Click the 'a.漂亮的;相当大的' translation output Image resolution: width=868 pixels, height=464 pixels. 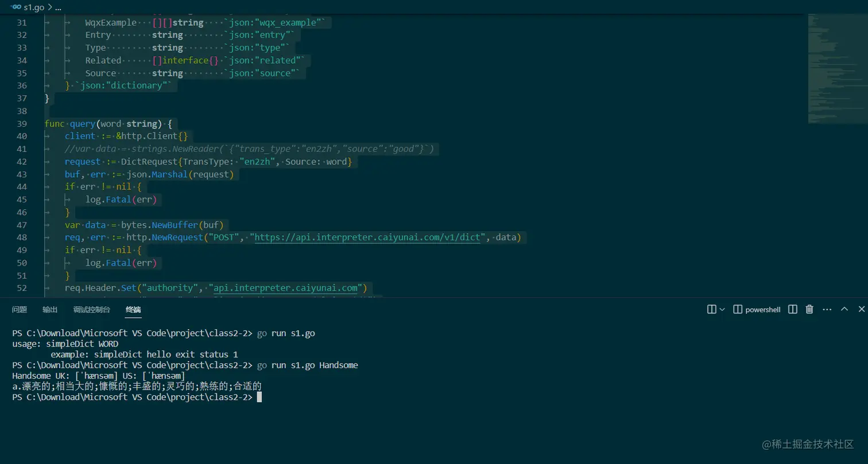(137, 386)
